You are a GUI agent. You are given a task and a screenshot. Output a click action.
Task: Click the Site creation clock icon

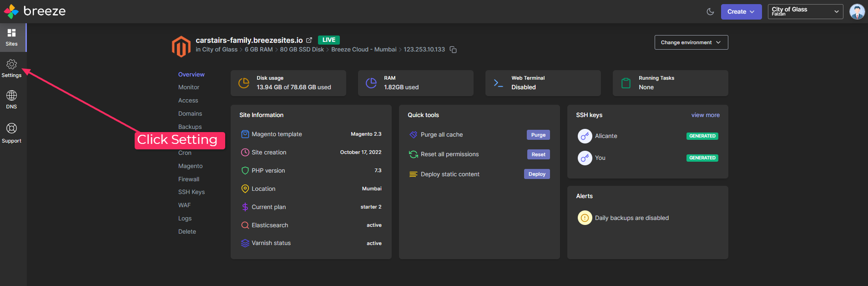click(x=245, y=152)
